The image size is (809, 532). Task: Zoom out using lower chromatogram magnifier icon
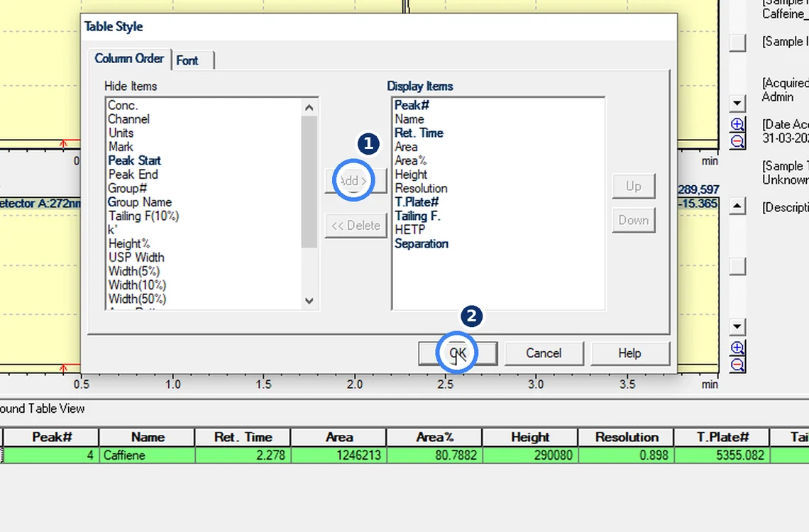[x=737, y=365]
